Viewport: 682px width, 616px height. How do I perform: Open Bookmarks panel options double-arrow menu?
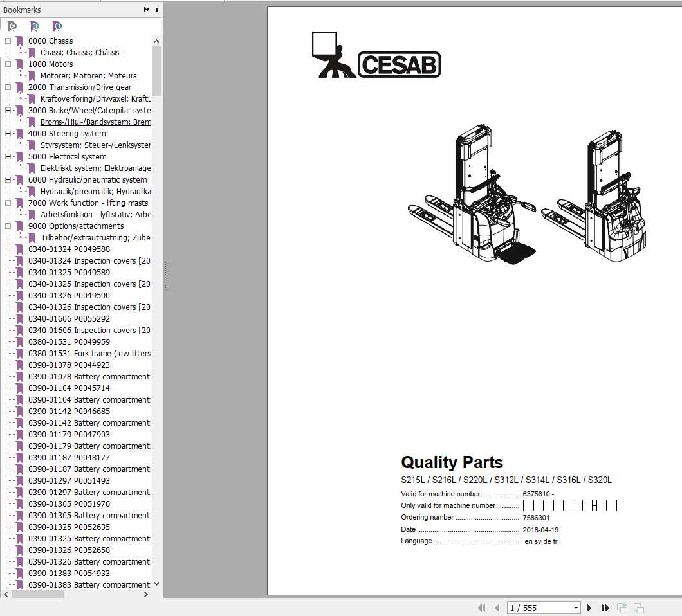(x=147, y=10)
